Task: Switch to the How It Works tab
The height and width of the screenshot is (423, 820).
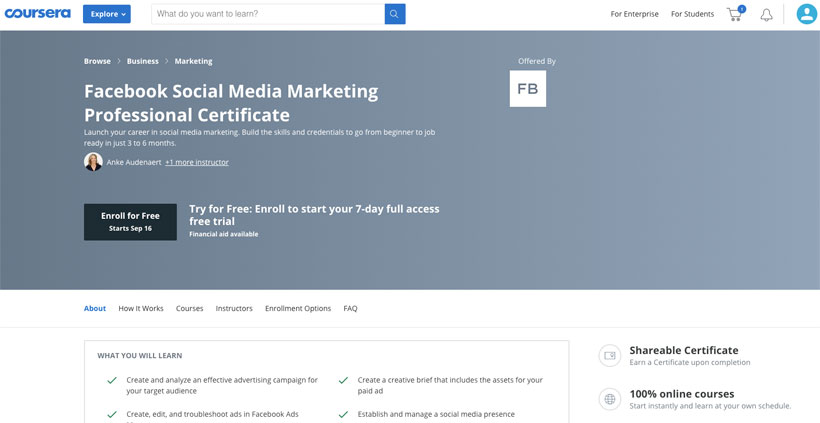Action: (x=141, y=308)
